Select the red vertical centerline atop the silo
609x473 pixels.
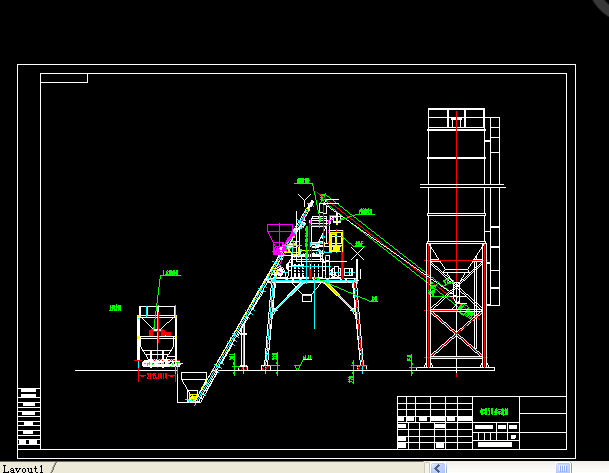point(456,118)
